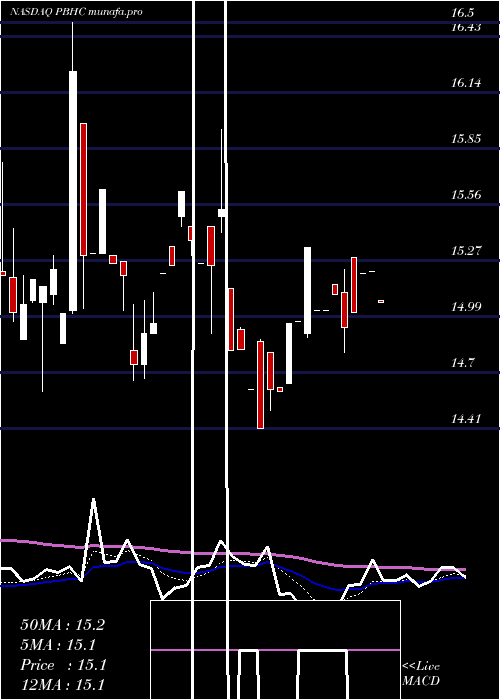
Task: Select the tallest white candlestick reaching 16.14
Action: [73, 191]
